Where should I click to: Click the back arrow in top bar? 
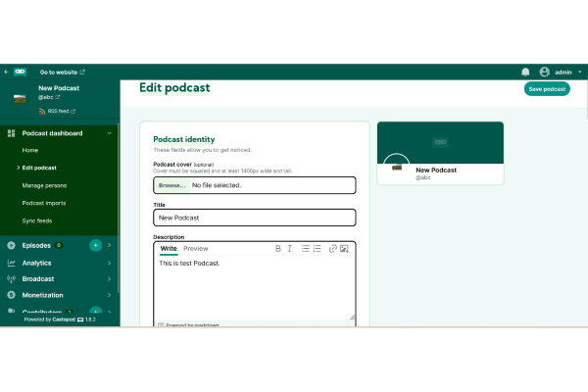(x=7, y=72)
